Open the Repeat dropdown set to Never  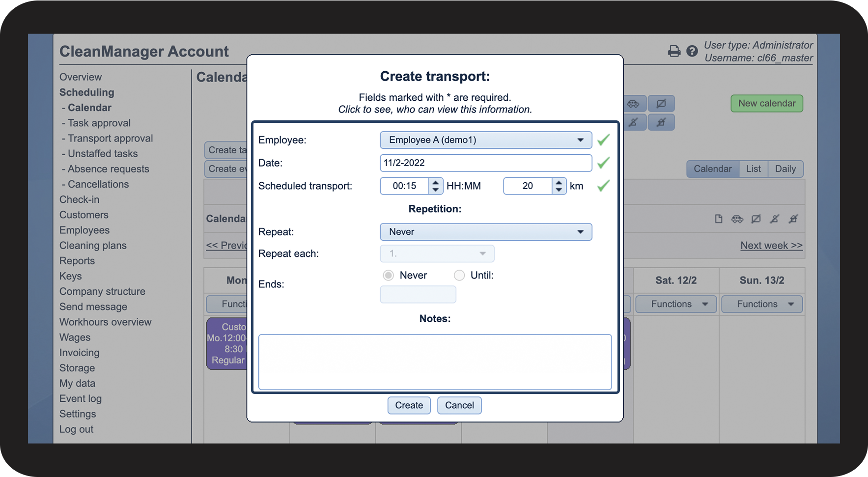pos(486,232)
